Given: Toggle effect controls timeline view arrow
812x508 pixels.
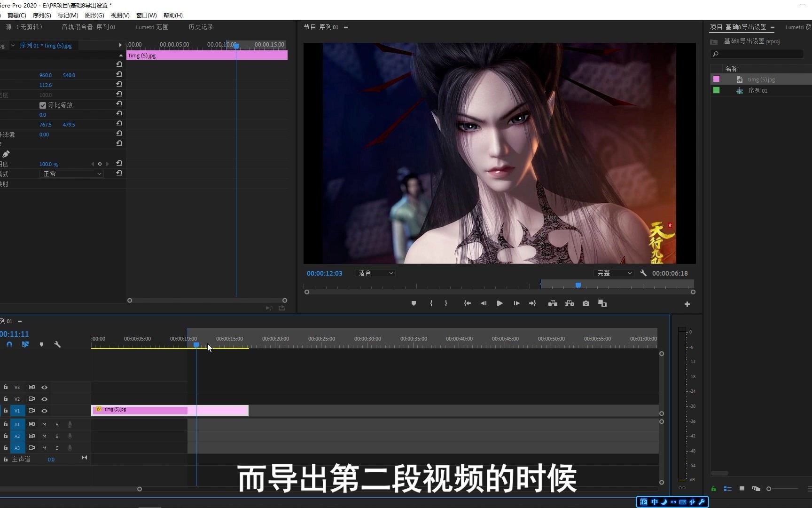Looking at the screenshot, I should (x=120, y=45).
